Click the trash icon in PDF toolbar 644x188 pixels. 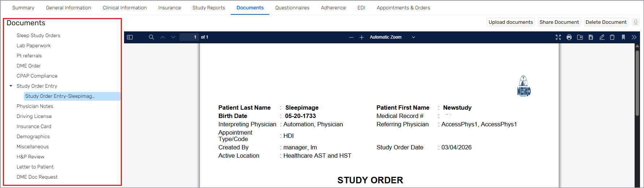coord(612,37)
